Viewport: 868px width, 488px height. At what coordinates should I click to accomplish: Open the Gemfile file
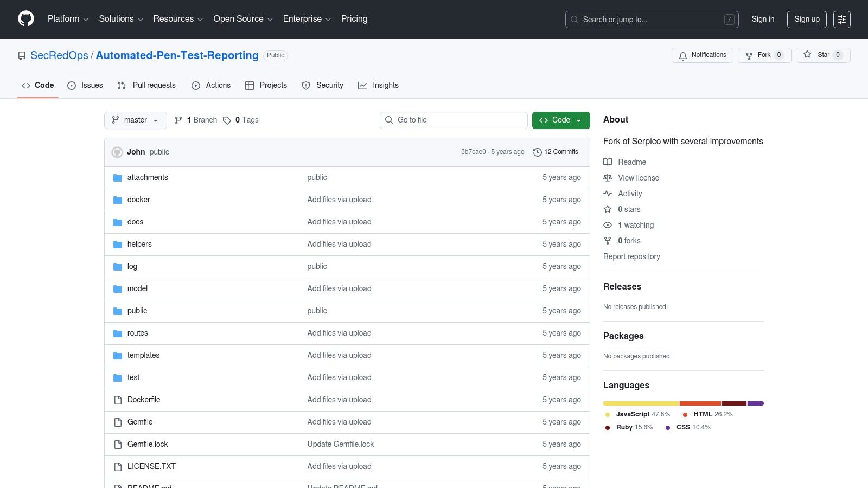coord(140,422)
